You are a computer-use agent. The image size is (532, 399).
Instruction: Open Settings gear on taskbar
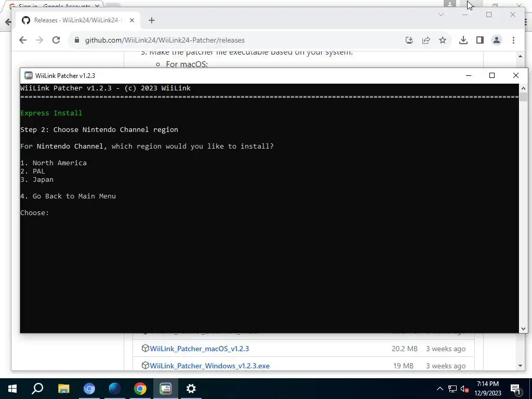click(191, 389)
